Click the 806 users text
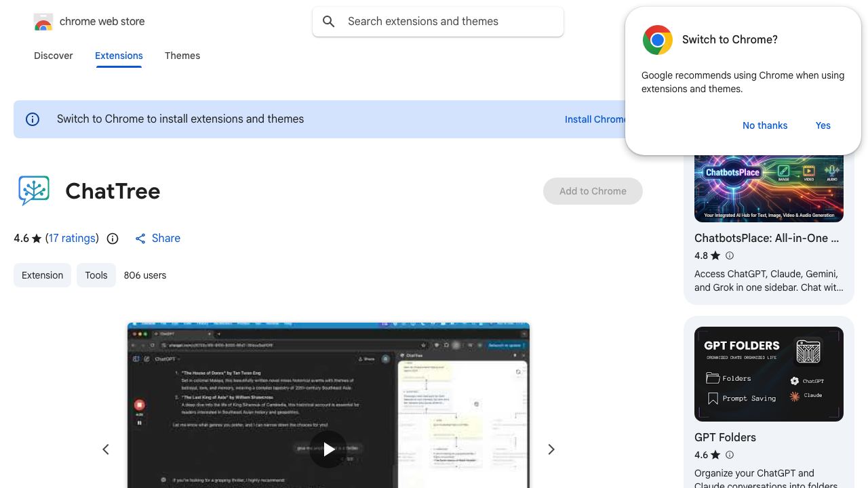Screen dimensions: 868x488 tap(145, 275)
